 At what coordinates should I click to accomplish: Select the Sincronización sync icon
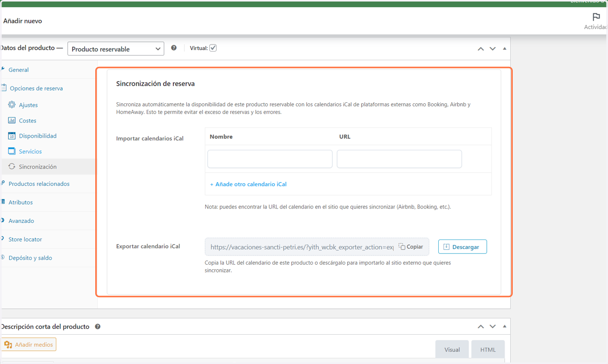point(12,167)
